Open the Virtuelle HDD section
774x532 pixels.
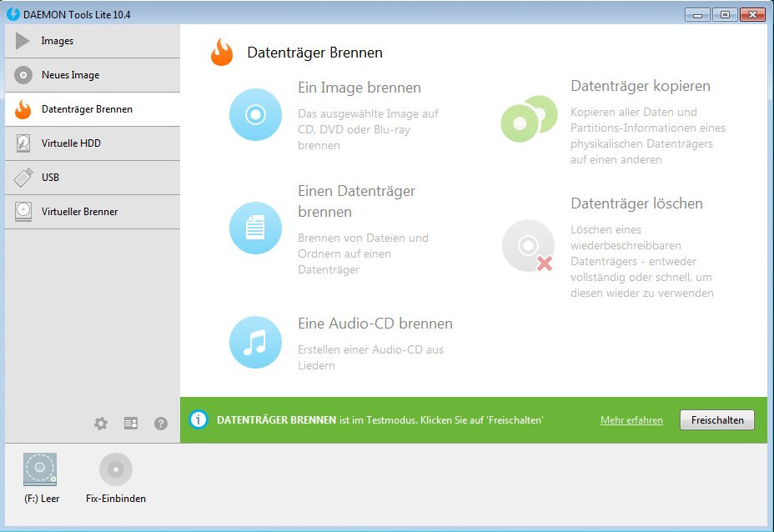(93, 143)
